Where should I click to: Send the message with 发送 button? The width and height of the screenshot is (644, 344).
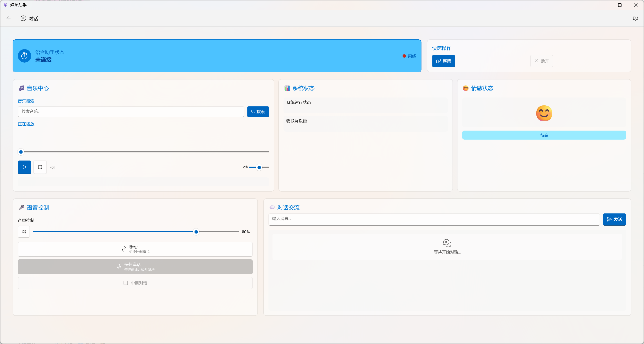(x=614, y=220)
